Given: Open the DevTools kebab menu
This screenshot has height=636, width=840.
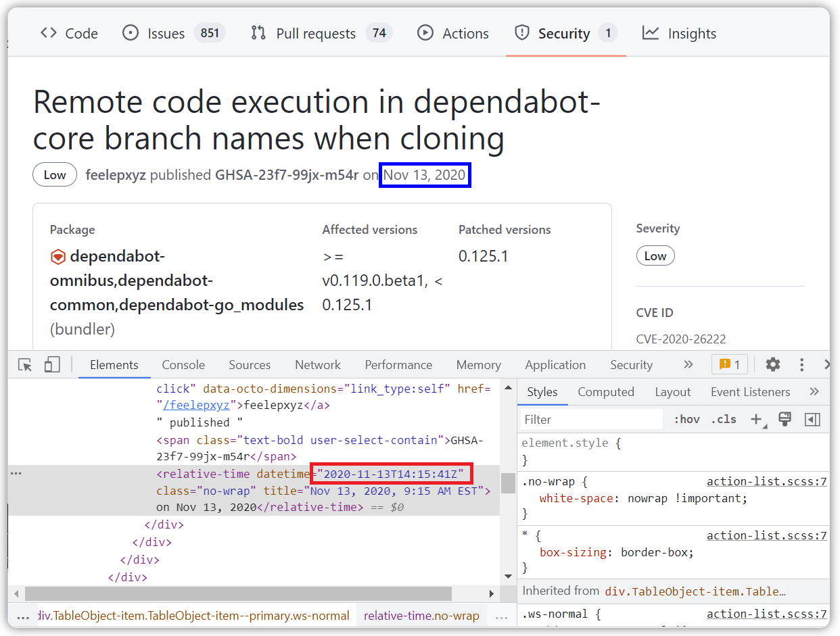Looking at the screenshot, I should point(801,365).
